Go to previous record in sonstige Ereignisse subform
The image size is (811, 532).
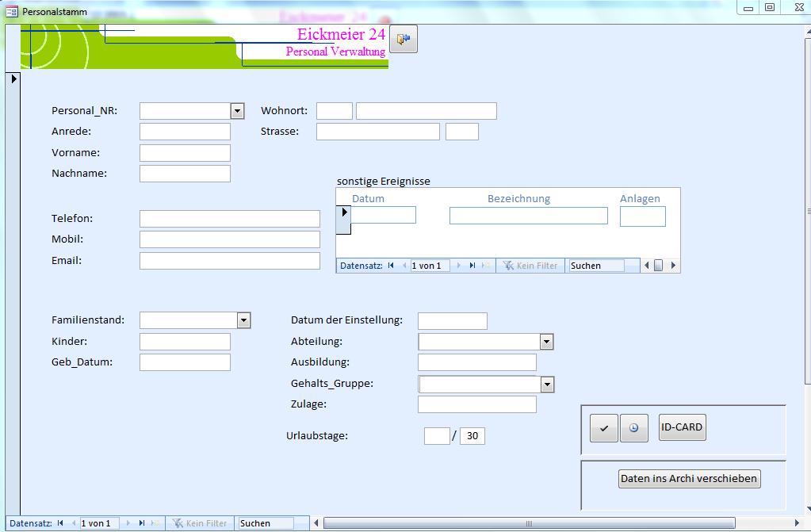(x=404, y=266)
